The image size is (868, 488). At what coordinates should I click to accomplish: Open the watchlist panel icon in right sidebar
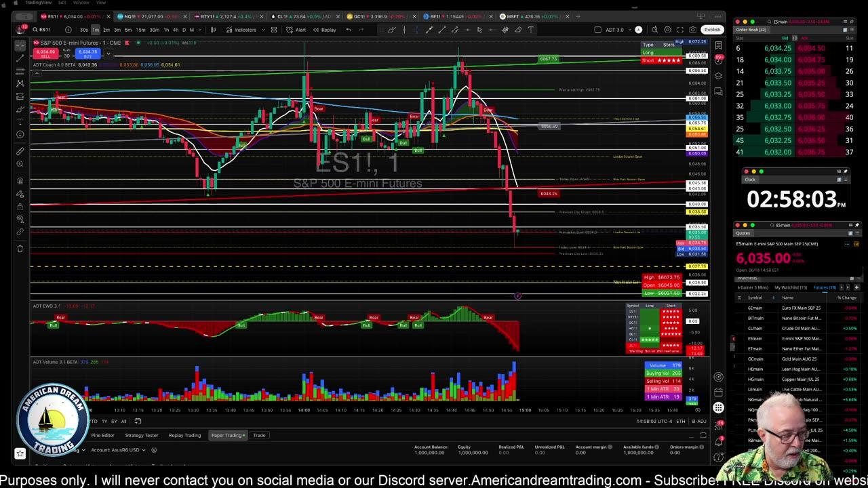click(x=718, y=46)
